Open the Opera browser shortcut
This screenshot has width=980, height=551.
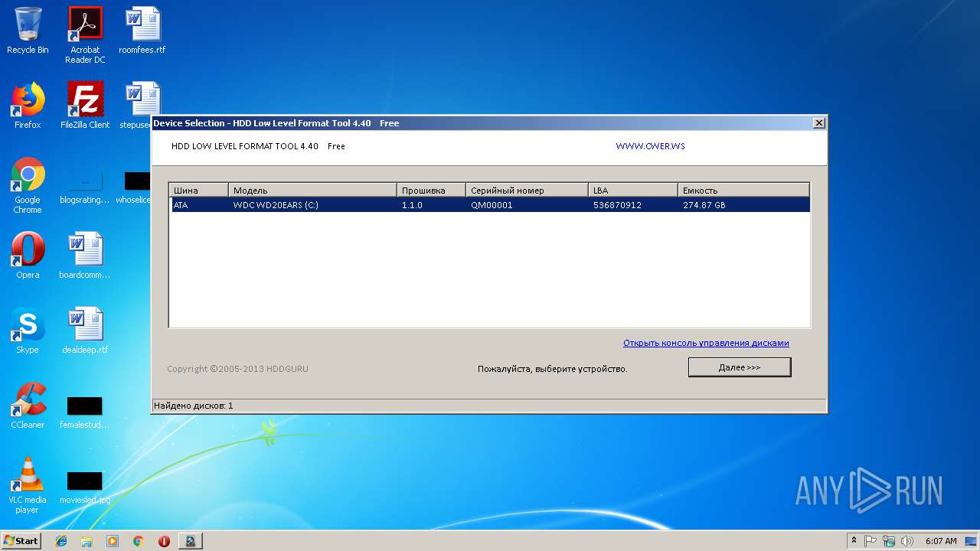(x=28, y=256)
